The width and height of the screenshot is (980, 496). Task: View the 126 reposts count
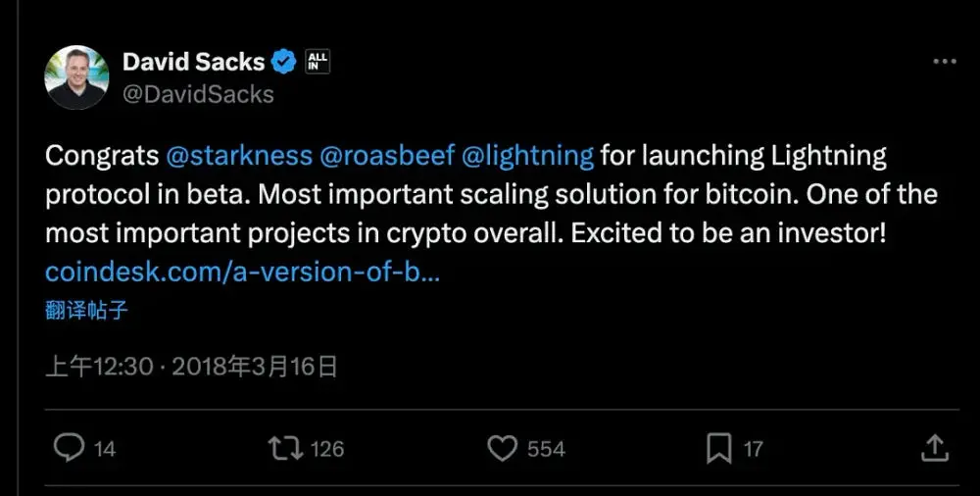(x=326, y=449)
